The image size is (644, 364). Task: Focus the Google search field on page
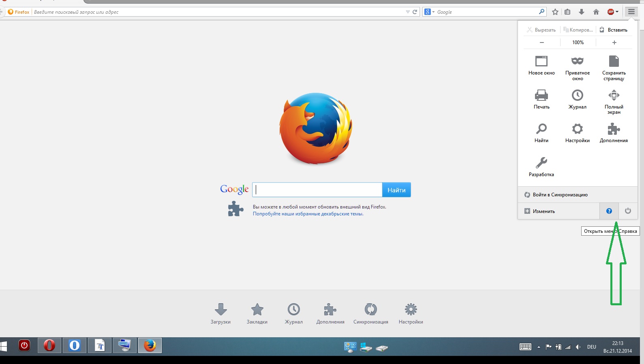click(x=317, y=190)
